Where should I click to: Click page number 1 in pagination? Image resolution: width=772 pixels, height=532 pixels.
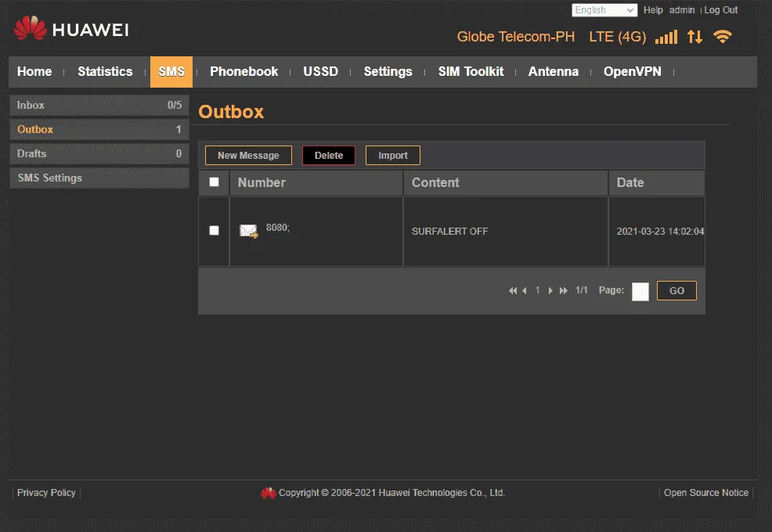click(x=537, y=290)
